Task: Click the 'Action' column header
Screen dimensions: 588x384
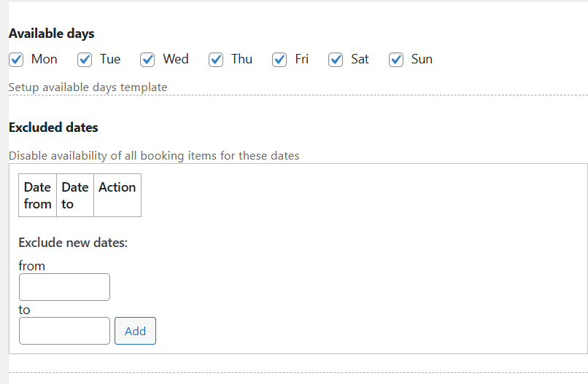Action: pyautogui.click(x=117, y=187)
